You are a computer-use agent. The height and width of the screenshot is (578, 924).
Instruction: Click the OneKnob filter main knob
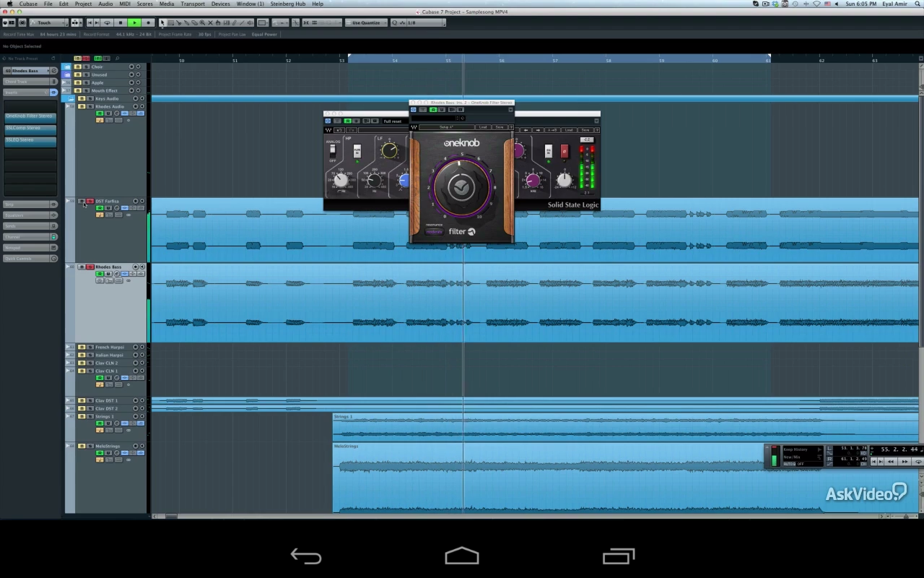click(461, 187)
